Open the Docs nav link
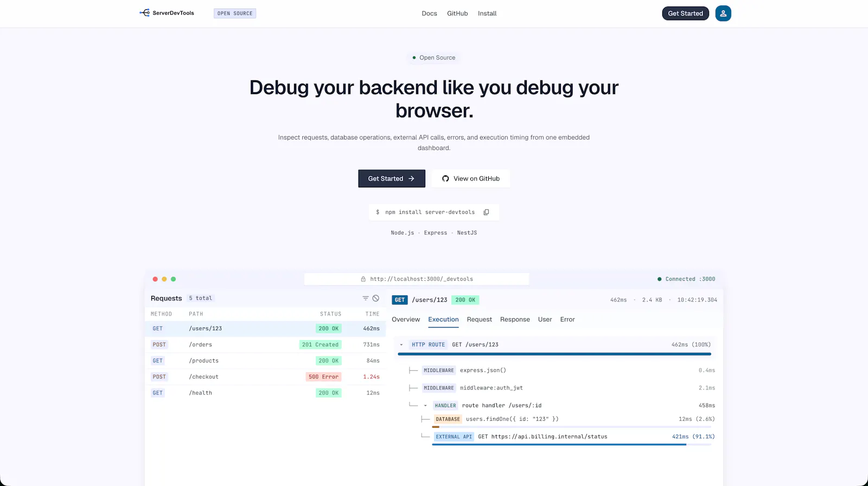The width and height of the screenshot is (868, 486). 429,14
